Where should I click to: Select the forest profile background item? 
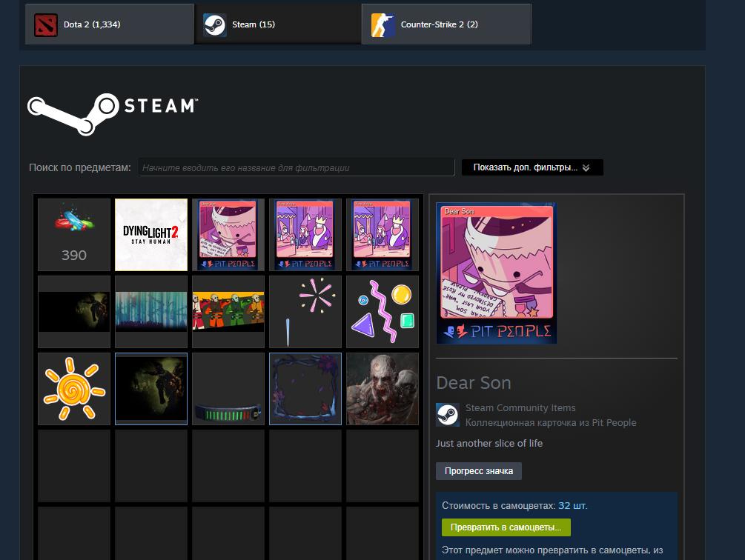151,312
